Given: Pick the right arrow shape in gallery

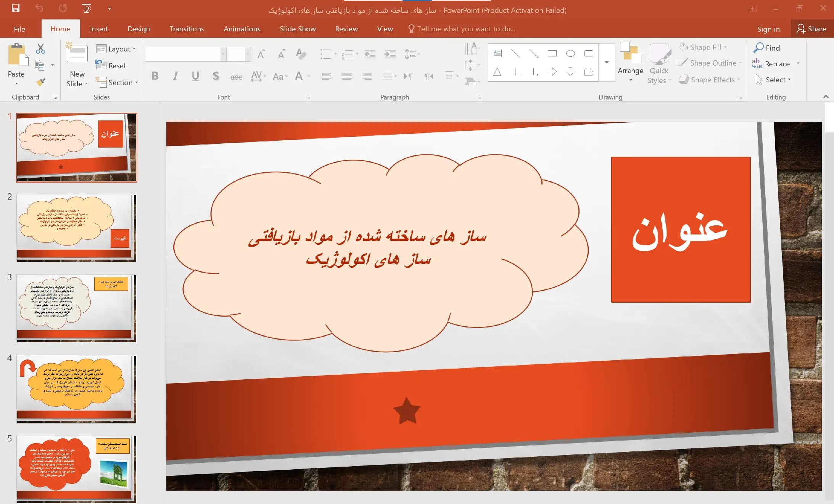Looking at the screenshot, I should [x=552, y=71].
